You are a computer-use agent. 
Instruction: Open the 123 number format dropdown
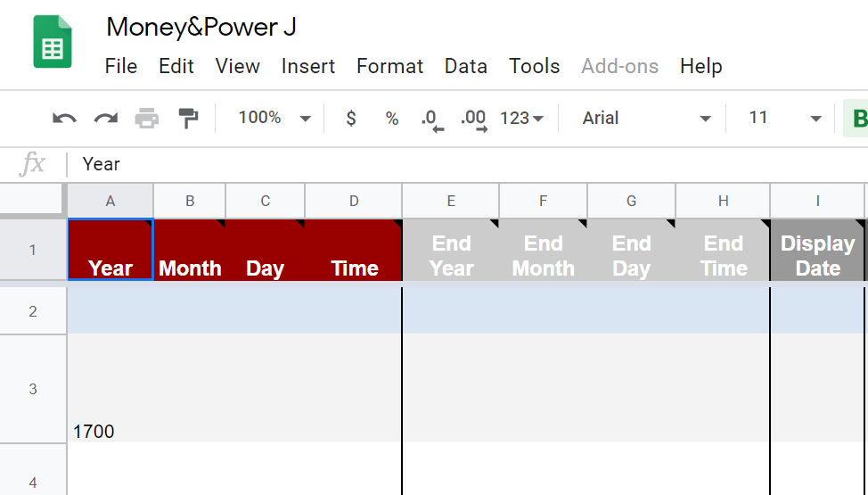tap(521, 118)
